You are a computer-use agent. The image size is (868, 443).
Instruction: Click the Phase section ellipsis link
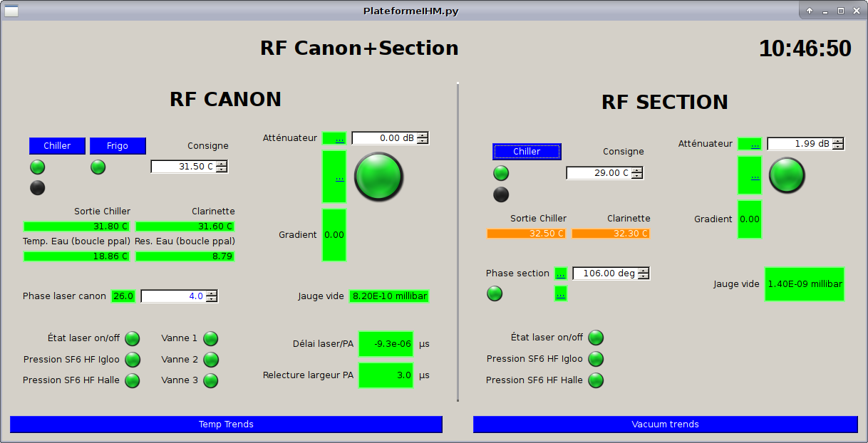[x=561, y=273]
